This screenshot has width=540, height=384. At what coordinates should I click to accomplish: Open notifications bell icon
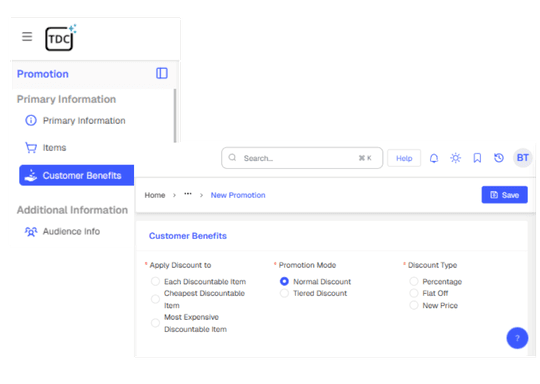tap(434, 158)
